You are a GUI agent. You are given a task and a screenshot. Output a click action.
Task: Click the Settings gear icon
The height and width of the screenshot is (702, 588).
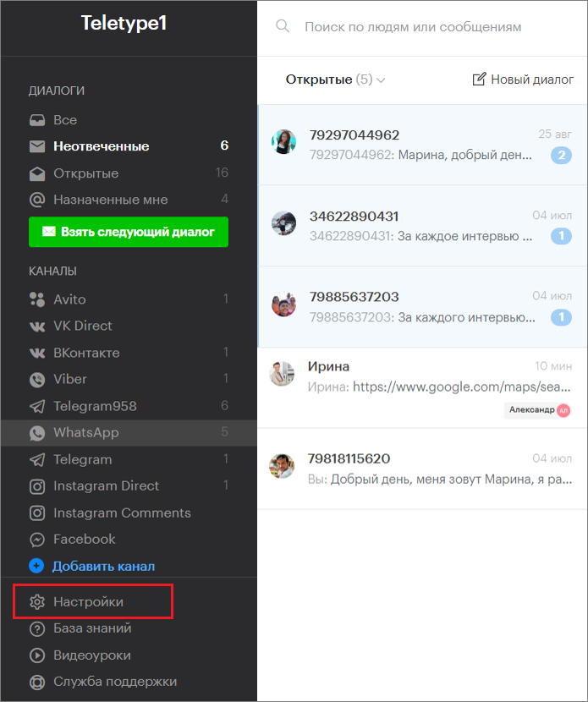37,602
